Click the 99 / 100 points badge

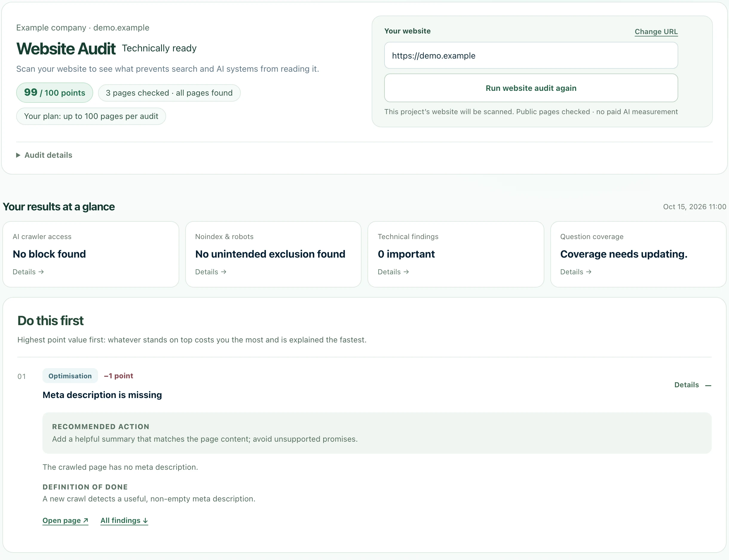click(x=55, y=92)
